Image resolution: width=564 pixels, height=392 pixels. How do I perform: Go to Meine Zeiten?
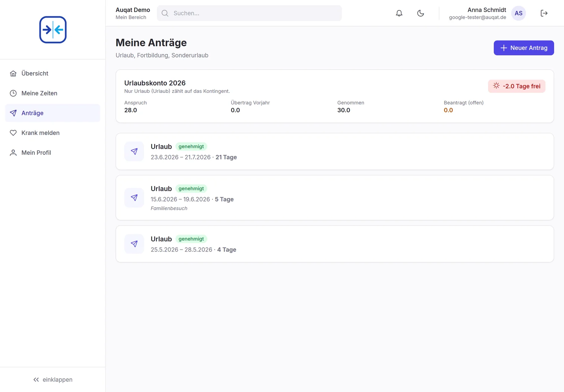click(53, 93)
